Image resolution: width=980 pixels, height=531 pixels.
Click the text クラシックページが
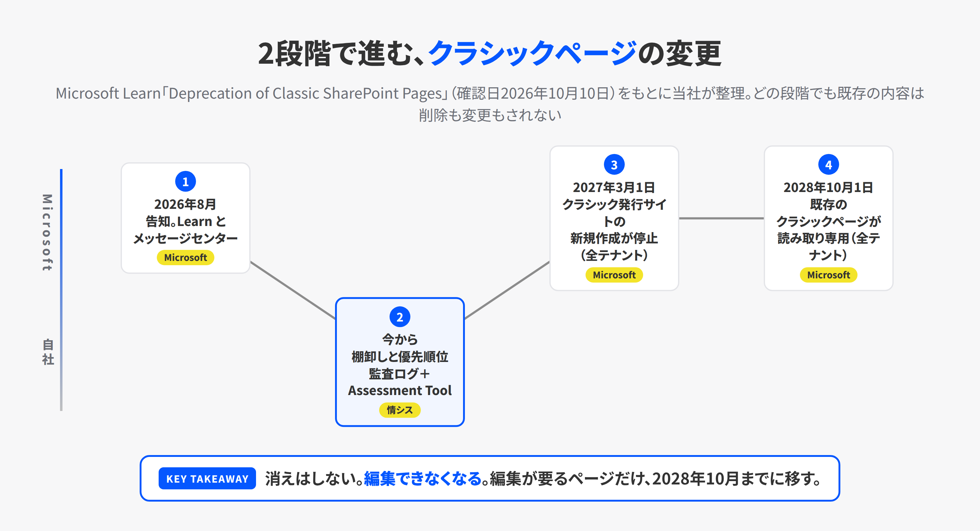point(829,221)
